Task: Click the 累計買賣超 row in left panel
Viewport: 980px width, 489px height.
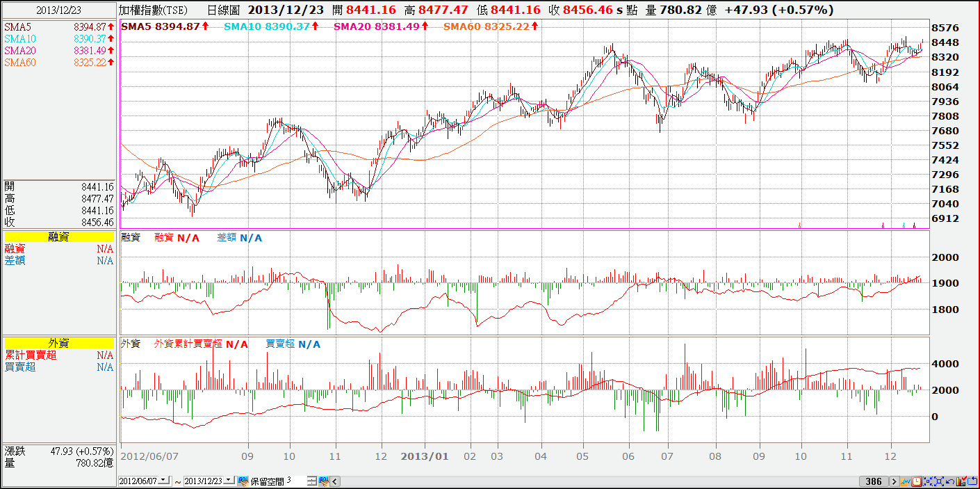Action: [x=59, y=355]
